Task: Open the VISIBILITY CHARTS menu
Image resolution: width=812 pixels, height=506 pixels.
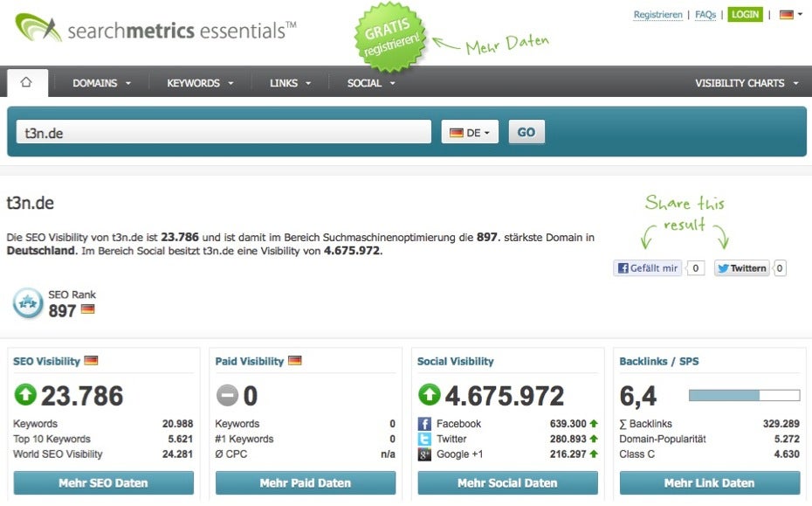Action: 747,83
